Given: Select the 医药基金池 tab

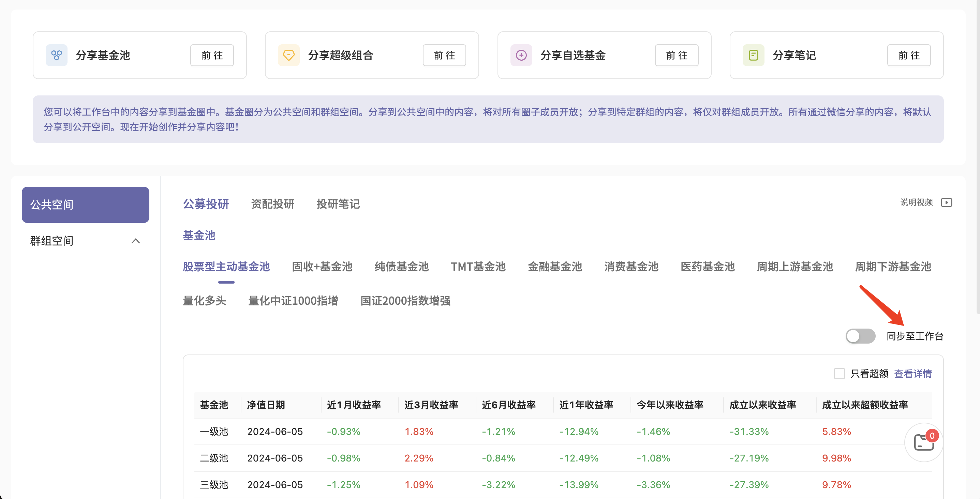Looking at the screenshot, I should [x=707, y=267].
